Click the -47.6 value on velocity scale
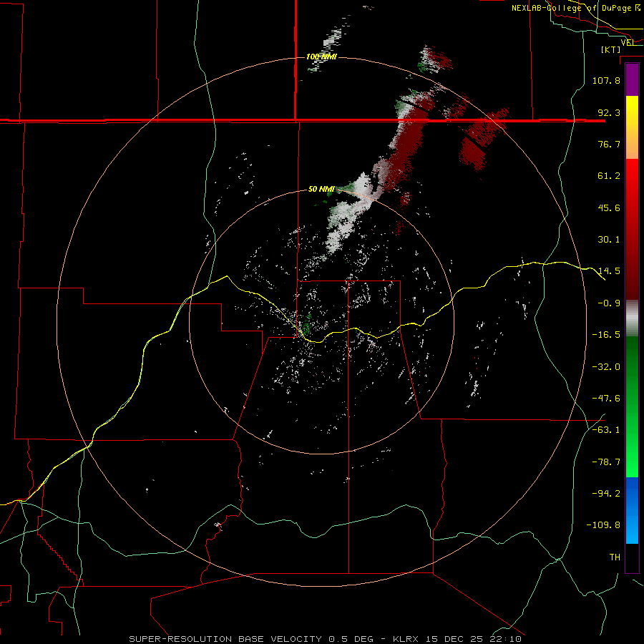The image size is (644, 644). pos(606,399)
